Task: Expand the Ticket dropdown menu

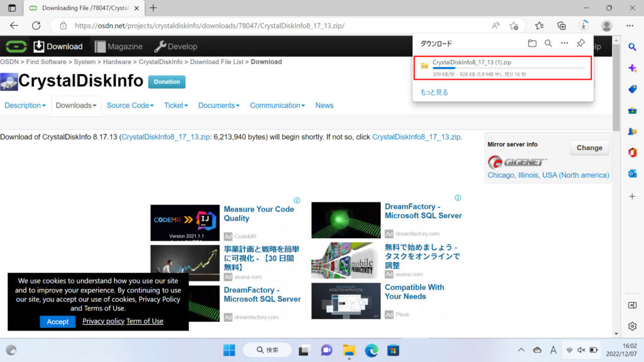Action: 176,106
